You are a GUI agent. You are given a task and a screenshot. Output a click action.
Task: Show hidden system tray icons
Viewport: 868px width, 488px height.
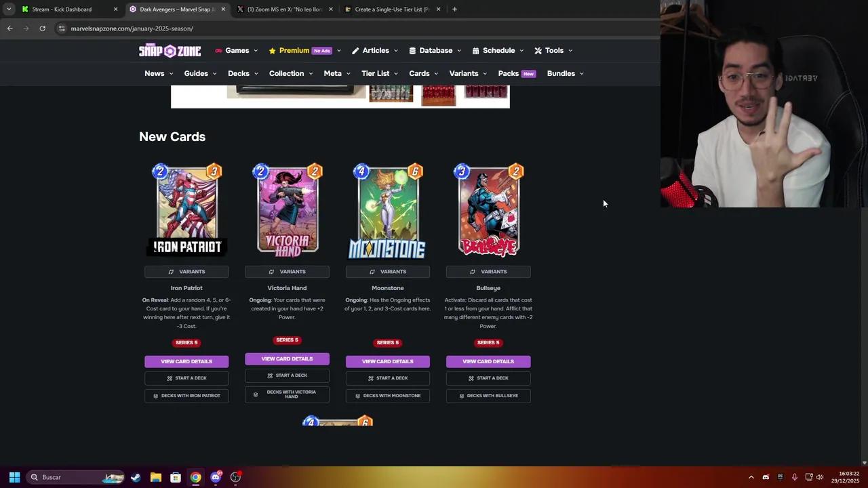click(751, 477)
